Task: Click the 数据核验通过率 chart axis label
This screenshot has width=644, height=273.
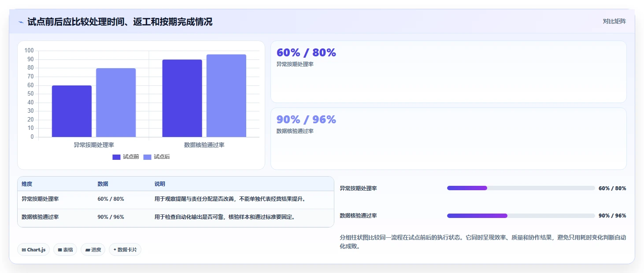Action: [204, 145]
